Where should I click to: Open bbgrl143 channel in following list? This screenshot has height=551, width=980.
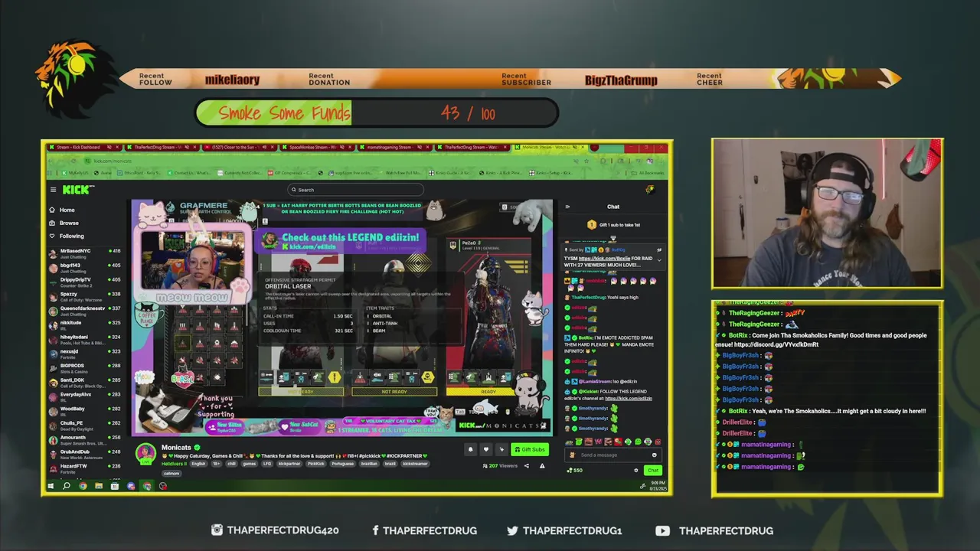pyautogui.click(x=84, y=268)
